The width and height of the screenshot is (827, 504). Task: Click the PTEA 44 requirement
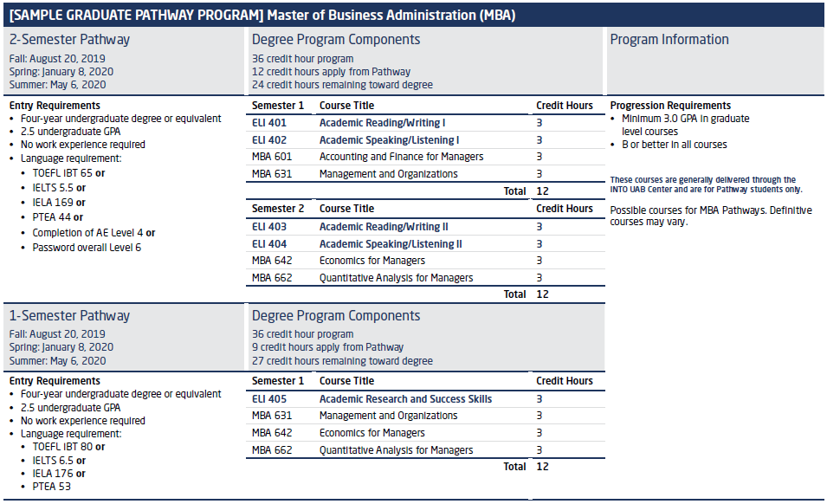click(57, 217)
